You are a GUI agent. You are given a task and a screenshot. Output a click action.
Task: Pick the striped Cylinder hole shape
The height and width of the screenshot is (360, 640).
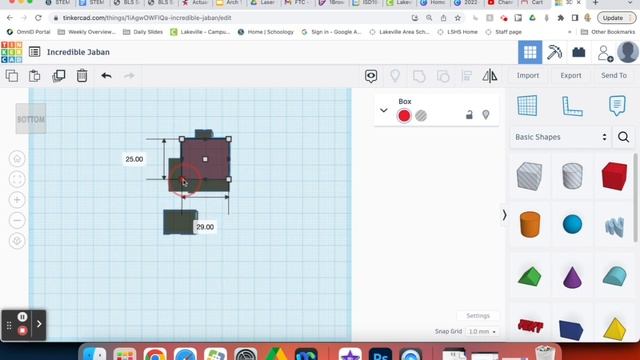click(572, 176)
